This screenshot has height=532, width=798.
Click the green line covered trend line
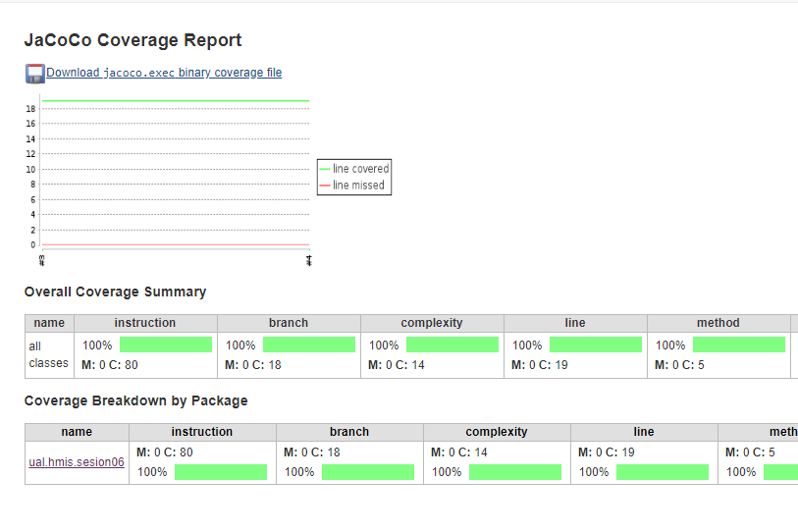point(176,101)
